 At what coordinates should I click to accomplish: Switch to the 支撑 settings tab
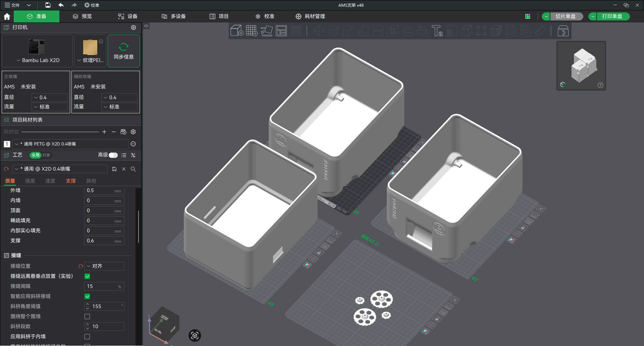point(71,181)
